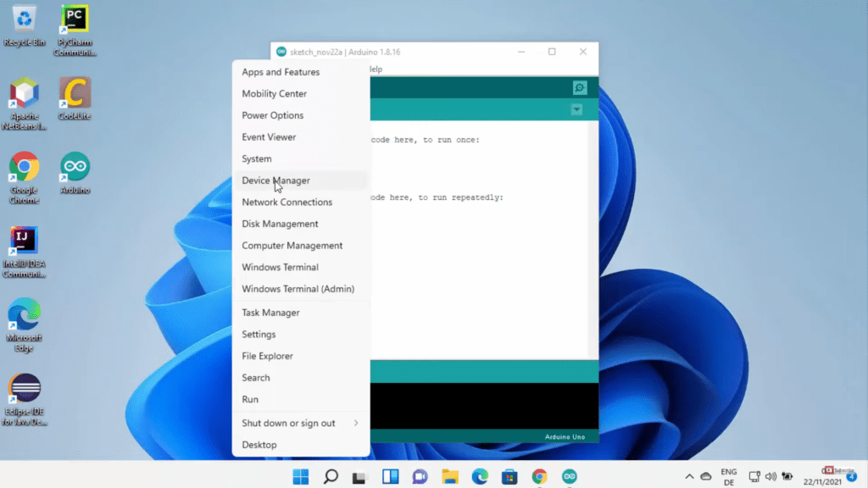
Task: Open Mobility Center from menu
Action: (x=301, y=93)
